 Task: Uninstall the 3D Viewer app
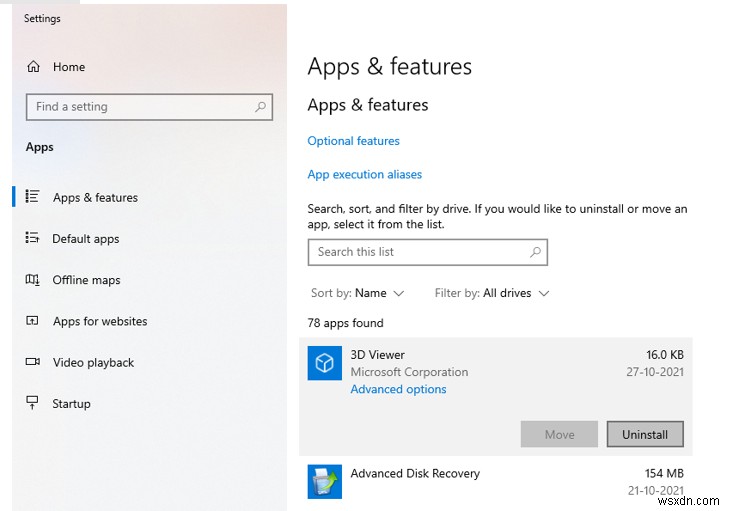coord(644,434)
